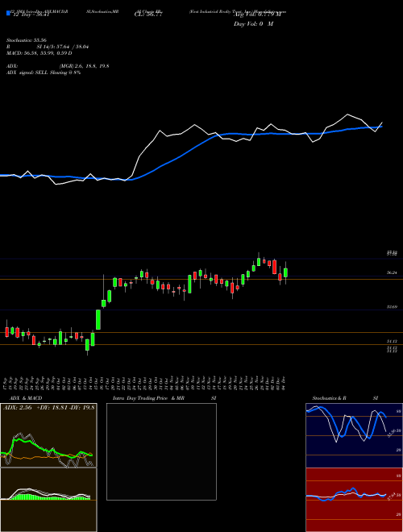Open the red RSI mini chart
The image size is (403, 532).
(354, 500)
